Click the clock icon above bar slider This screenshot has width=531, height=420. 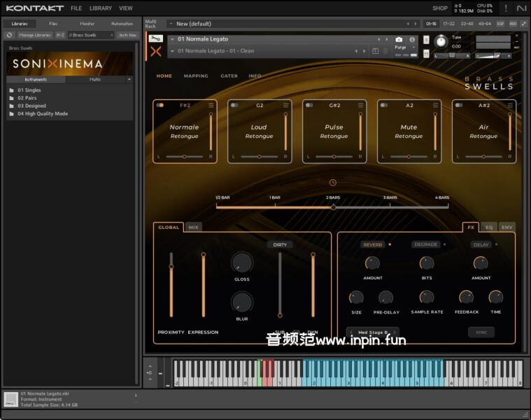tap(333, 183)
